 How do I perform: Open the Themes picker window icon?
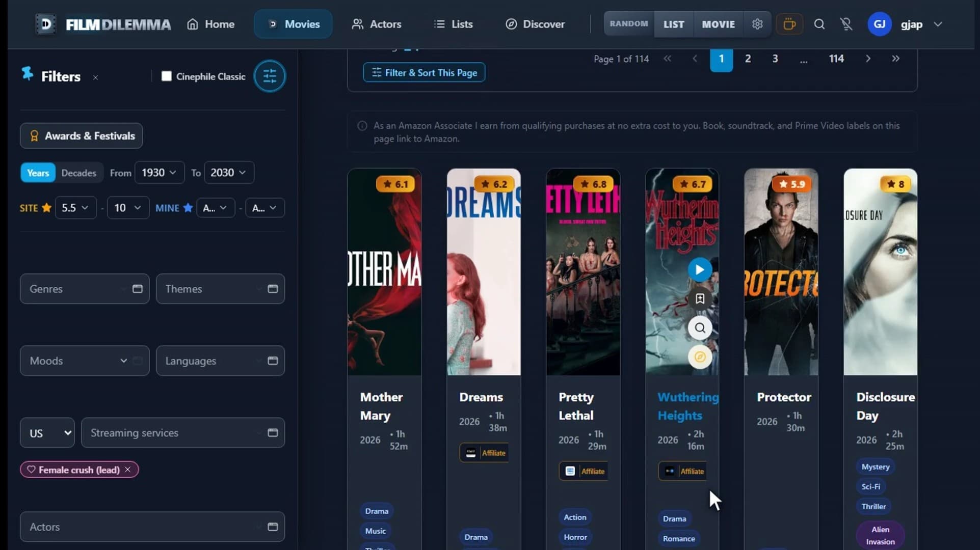coord(273,289)
